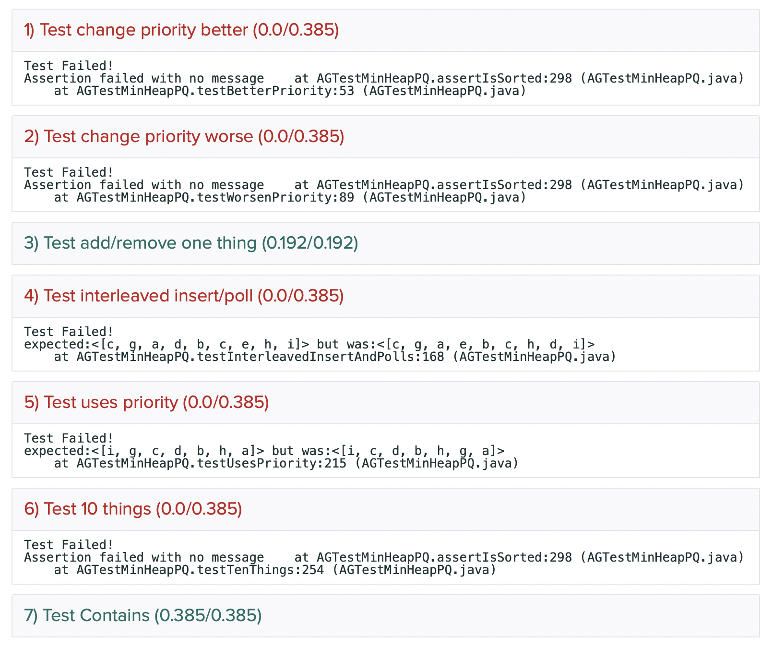Click the "Test uses priority" heading
Viewport: 784px width, 672px height.
click(x=146, y=403)
